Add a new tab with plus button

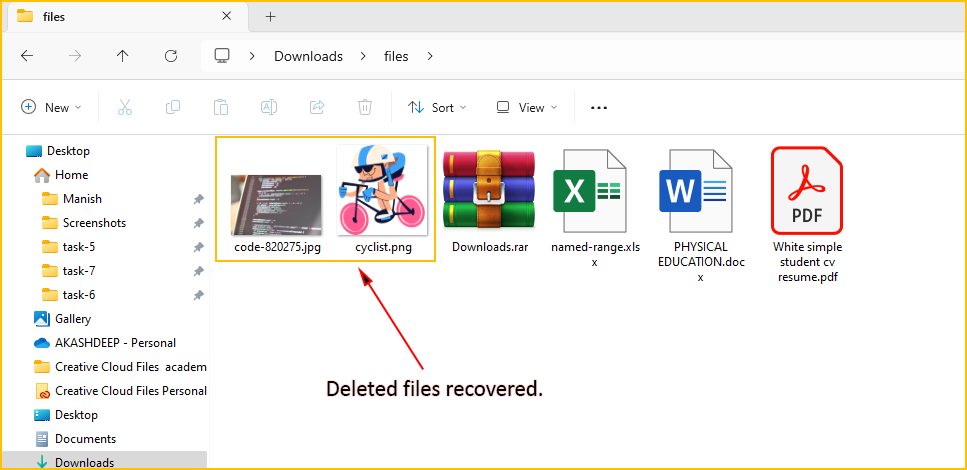[270, 16]
